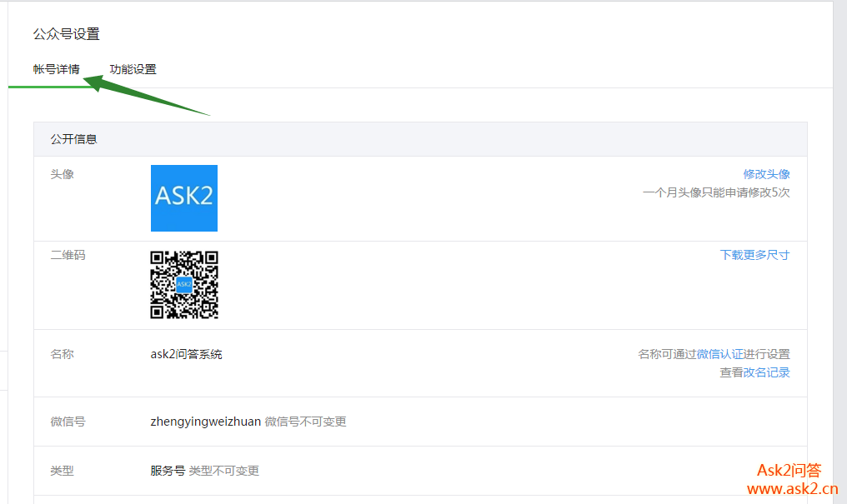Click the 头像 row label
Screen dimensions: 847x504
coord(62,174)
